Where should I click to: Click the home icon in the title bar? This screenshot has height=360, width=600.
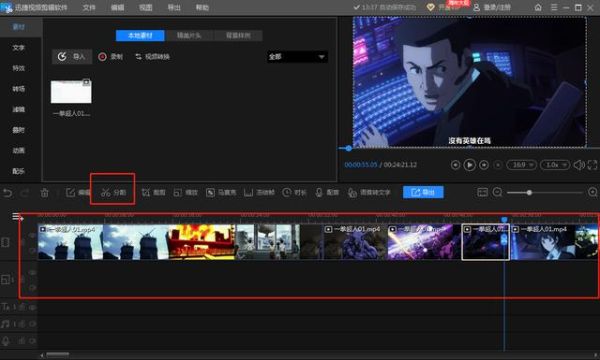(538, 7)
